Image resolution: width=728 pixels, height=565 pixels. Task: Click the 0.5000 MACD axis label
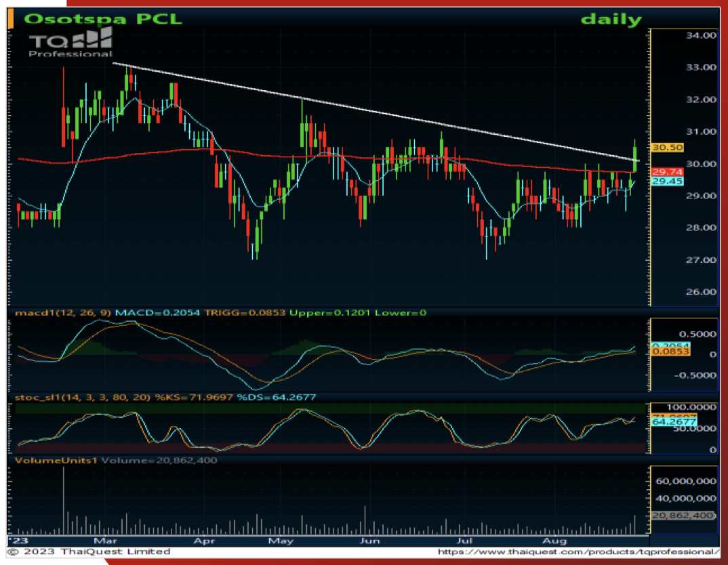tap(697, 335)
